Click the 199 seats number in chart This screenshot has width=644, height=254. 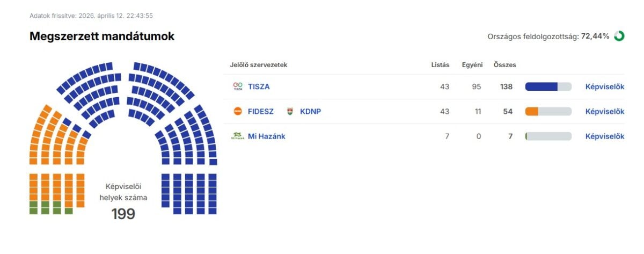pos(123,214)
